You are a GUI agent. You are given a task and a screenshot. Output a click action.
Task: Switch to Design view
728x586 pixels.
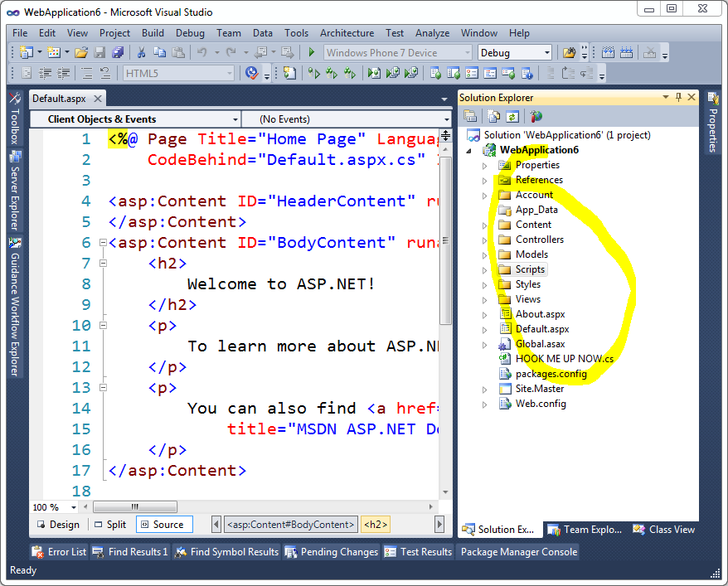coord(59,525)
